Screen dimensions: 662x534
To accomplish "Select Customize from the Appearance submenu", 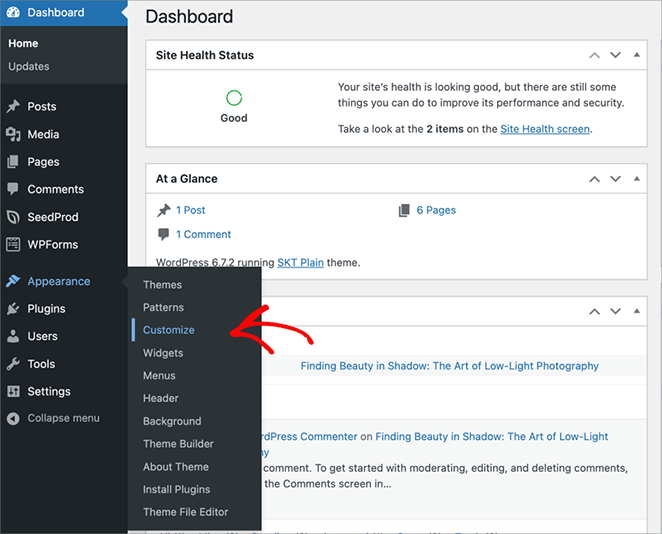I will (x=169, y=330).
